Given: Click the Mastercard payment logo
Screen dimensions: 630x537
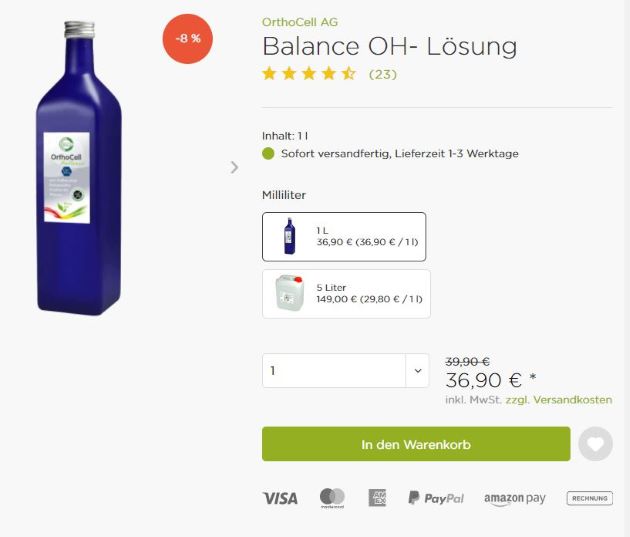Looking at the screenshot, I should tap(332, 497).
